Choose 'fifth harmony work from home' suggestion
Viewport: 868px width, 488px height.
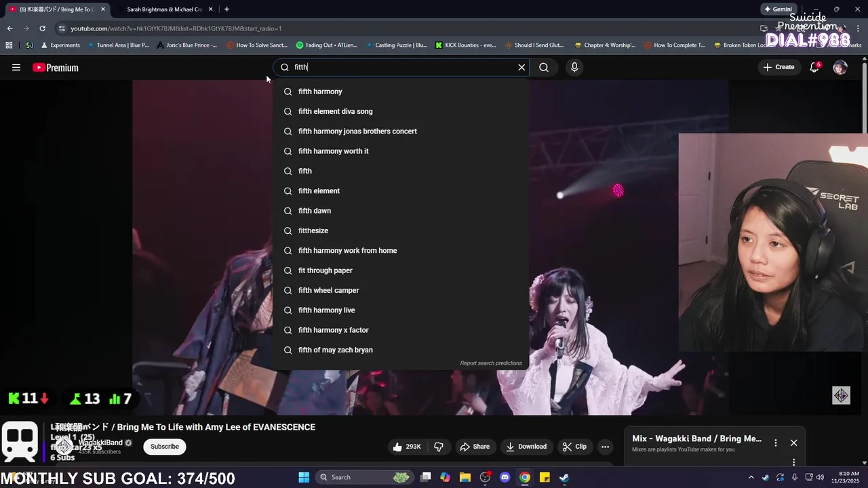[x=401, y=250]
